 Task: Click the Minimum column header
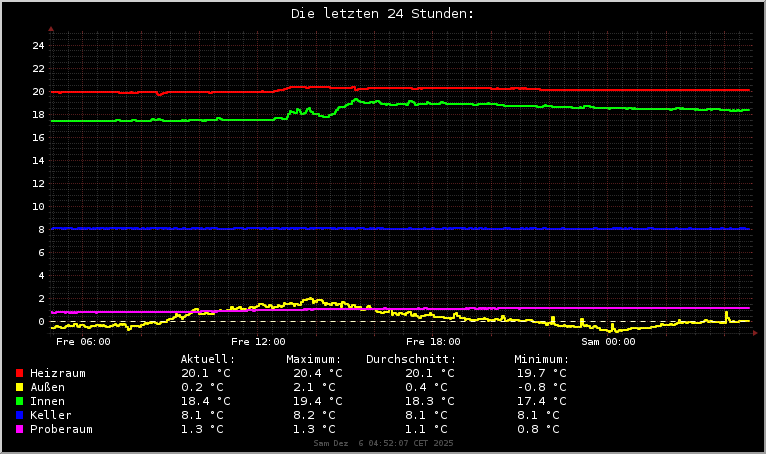[x=542, y=359]
